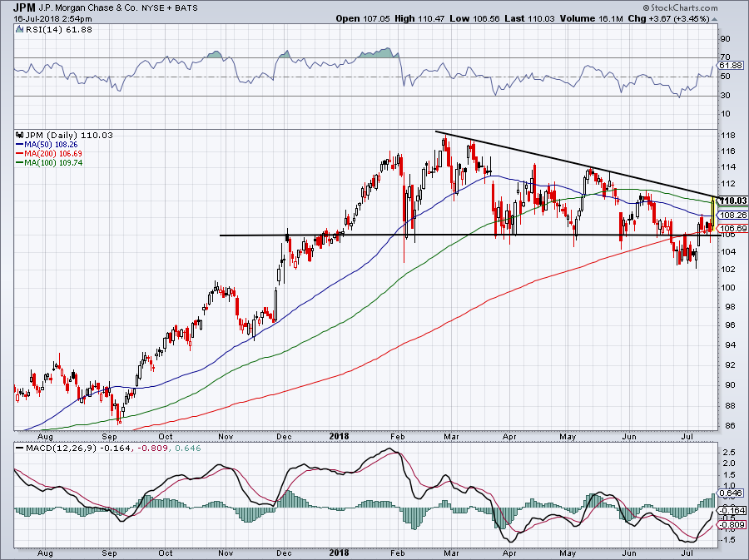Select the MA(100) 109.74 legend text
This screenshot has height=560, width=749.
(53, 163)
